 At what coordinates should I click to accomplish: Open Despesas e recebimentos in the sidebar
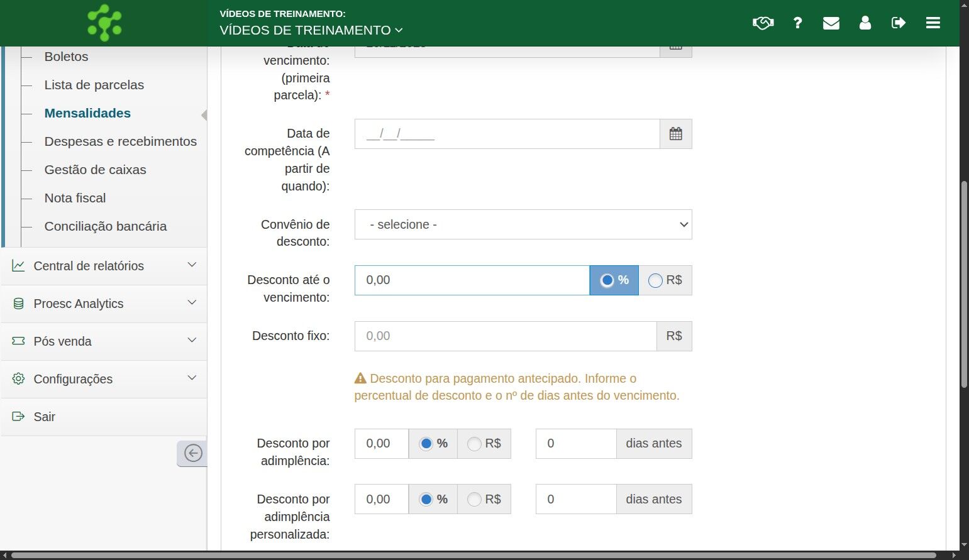pos(121,141)
